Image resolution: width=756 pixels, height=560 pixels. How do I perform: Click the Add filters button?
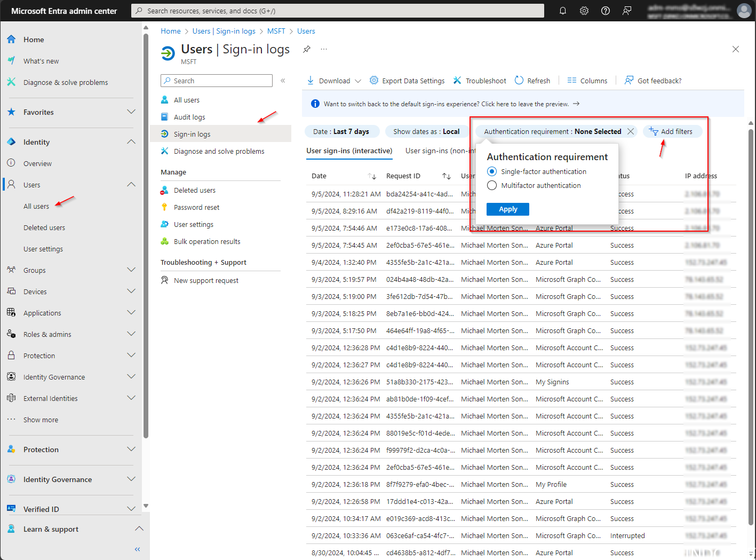coord(671,131)
